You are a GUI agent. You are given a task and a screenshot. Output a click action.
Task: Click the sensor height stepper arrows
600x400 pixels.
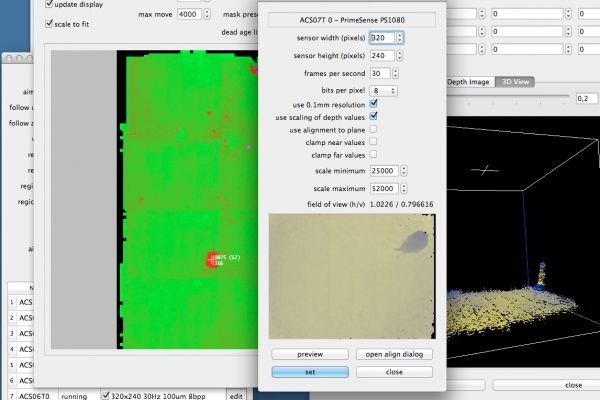click(x=400, y=56)
